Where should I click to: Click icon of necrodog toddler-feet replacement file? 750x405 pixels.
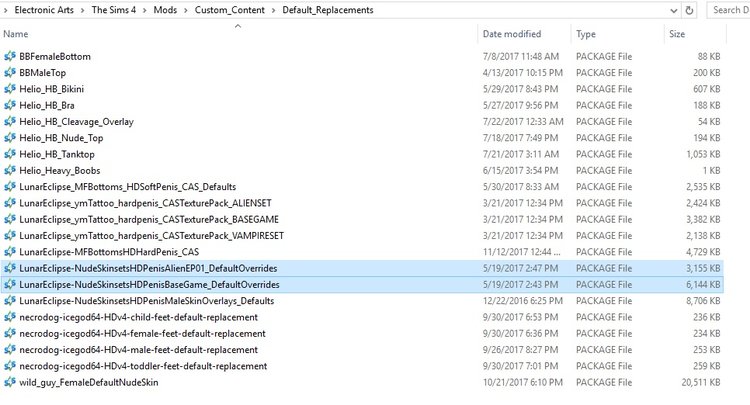(10, 366)
